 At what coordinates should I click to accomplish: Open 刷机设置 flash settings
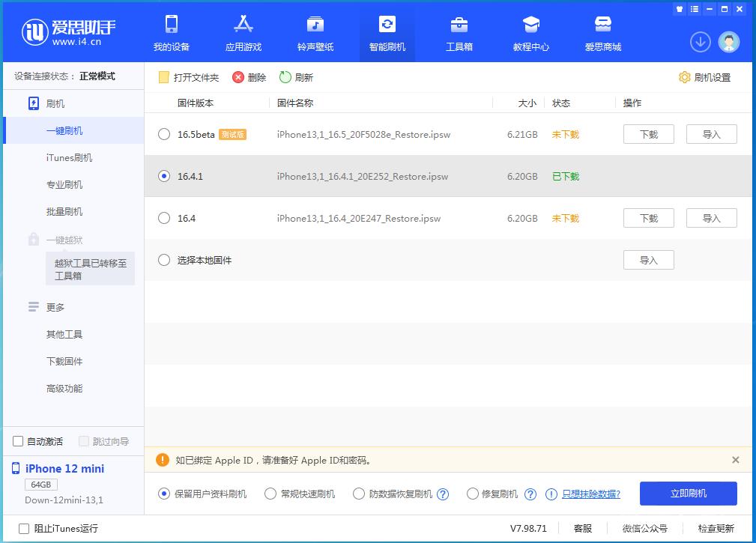(x=704, y=77)
